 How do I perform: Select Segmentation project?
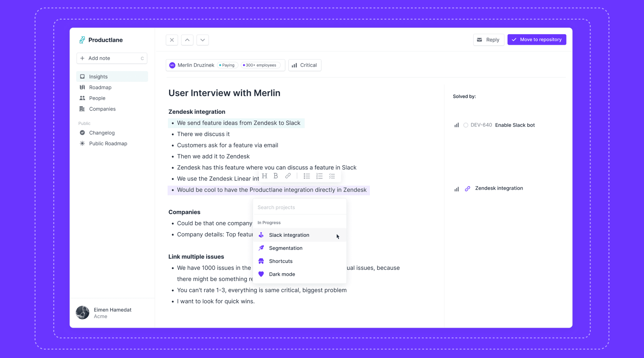coord(300,248)
